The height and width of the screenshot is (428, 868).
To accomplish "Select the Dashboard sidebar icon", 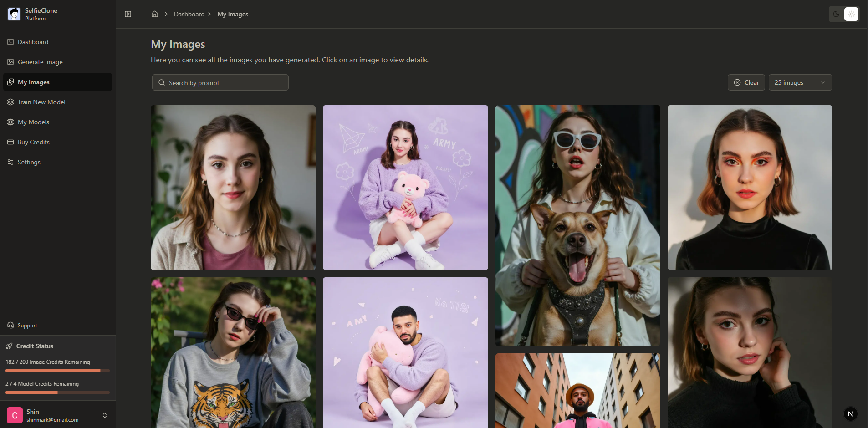I will (10, 41).
